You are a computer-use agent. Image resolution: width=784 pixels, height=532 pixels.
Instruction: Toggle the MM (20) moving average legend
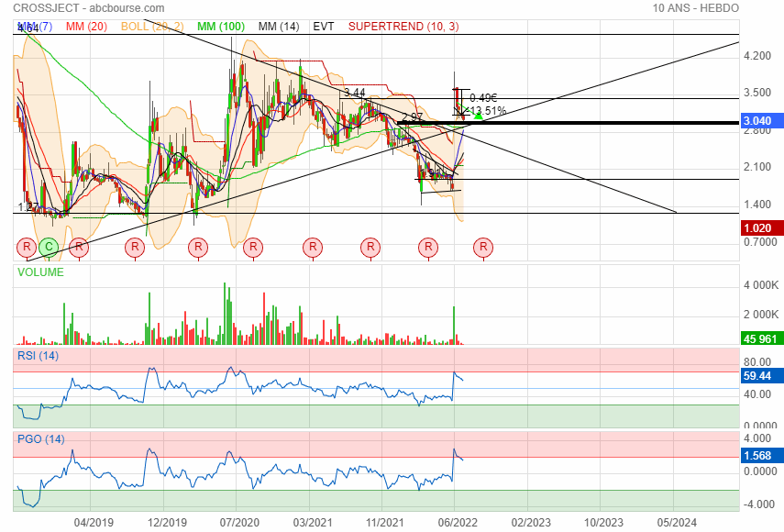pos(86,27)
